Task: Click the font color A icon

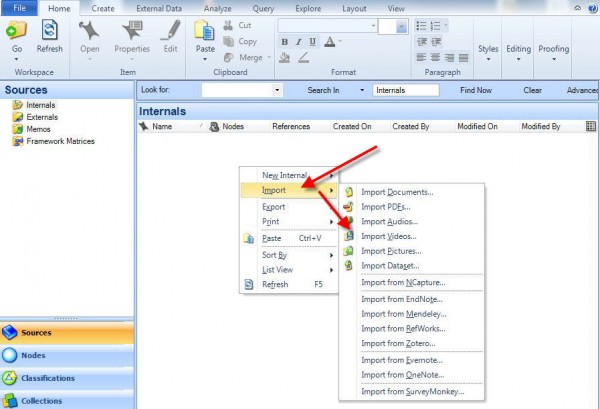Action: [329, 42]
